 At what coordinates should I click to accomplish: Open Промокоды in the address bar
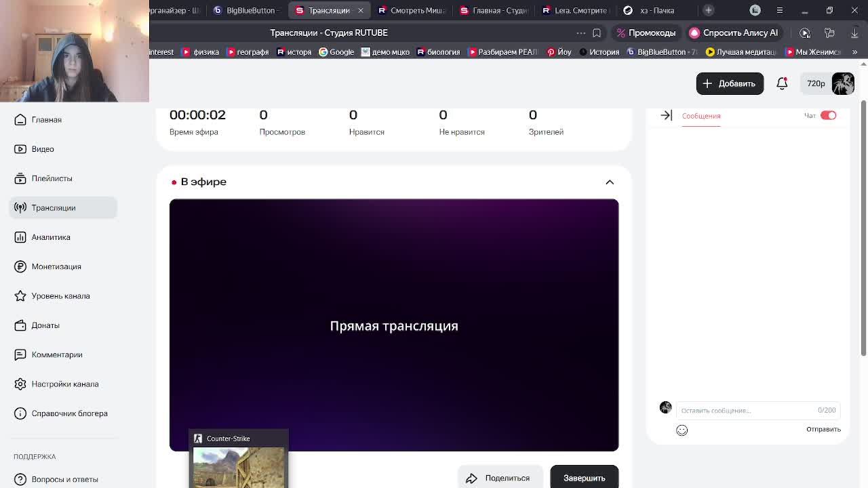click(x=646, y=33)
